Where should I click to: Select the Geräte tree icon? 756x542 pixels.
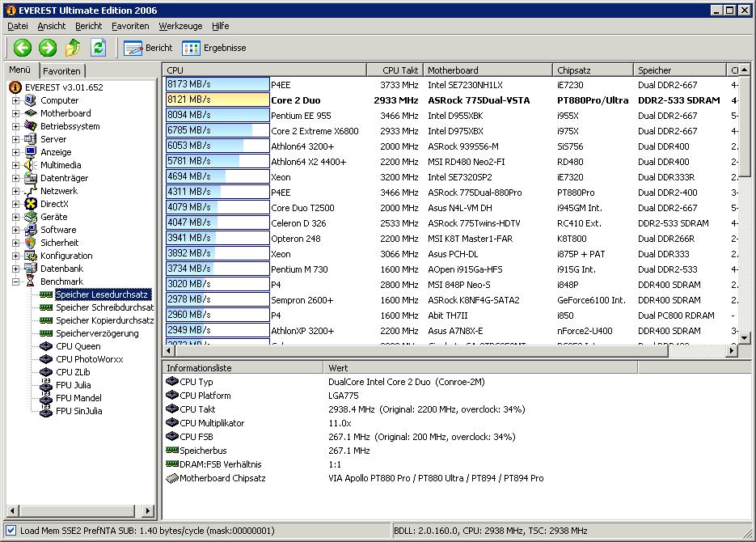pos(31,217)
